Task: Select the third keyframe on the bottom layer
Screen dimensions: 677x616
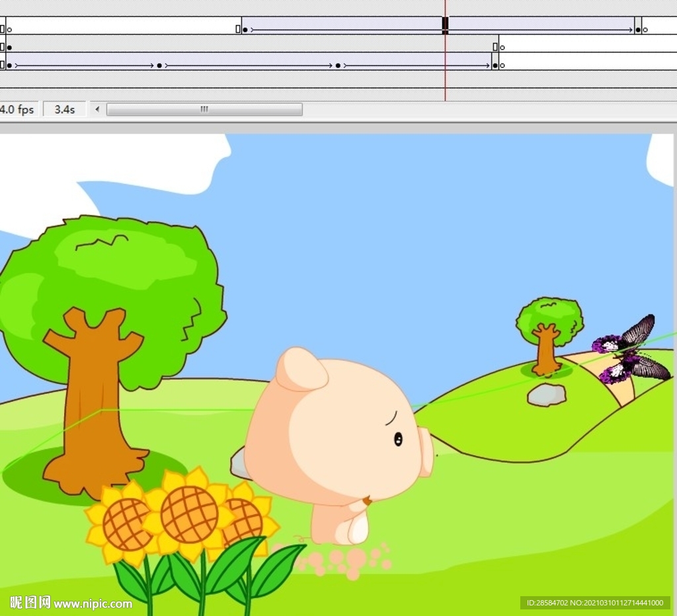Action: (338, 65)
